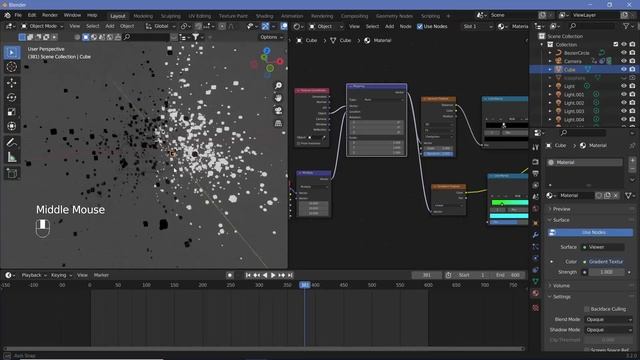The image size is (640, 360).
Task: Unlink the material with the X icon
Action: pos(616,196)
